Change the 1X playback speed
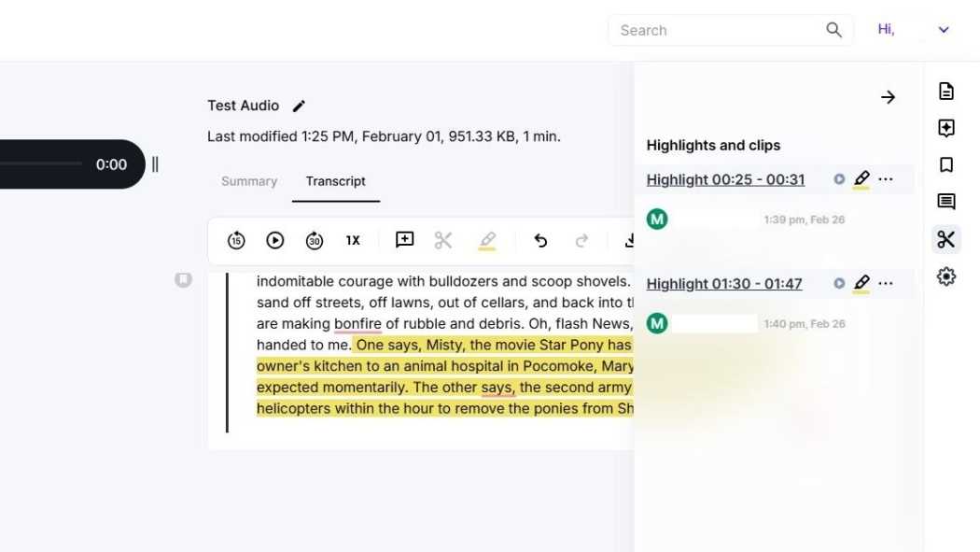Image resolution: width=980 pixels, height=552 pixels. [x=353, y=241]
